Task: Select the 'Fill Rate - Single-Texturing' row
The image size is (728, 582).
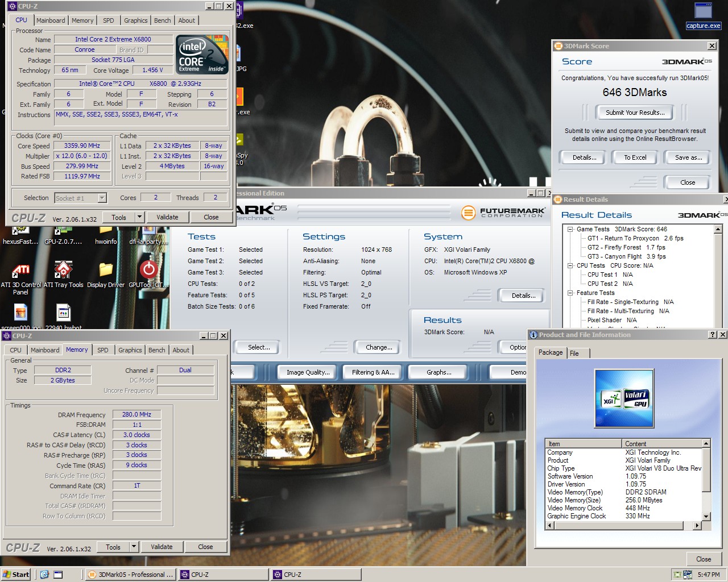Action: click(x=630, y=302)
